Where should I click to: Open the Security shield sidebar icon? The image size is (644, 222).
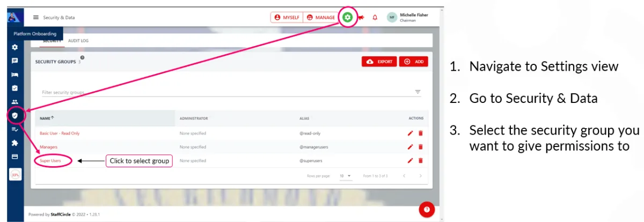coord(15,115)
